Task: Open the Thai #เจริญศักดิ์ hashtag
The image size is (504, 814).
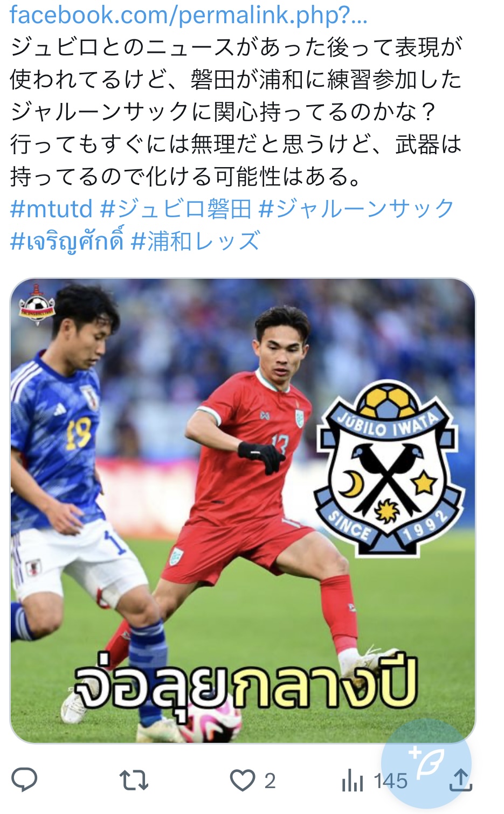Action: coord(67,241)
